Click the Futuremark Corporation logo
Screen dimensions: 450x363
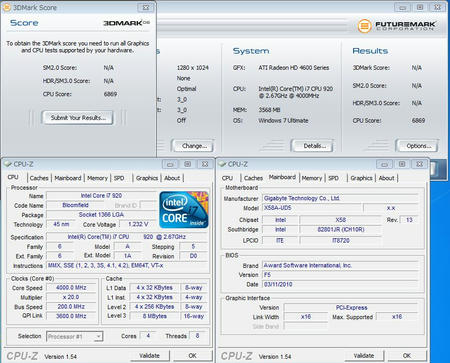(396, 26)
